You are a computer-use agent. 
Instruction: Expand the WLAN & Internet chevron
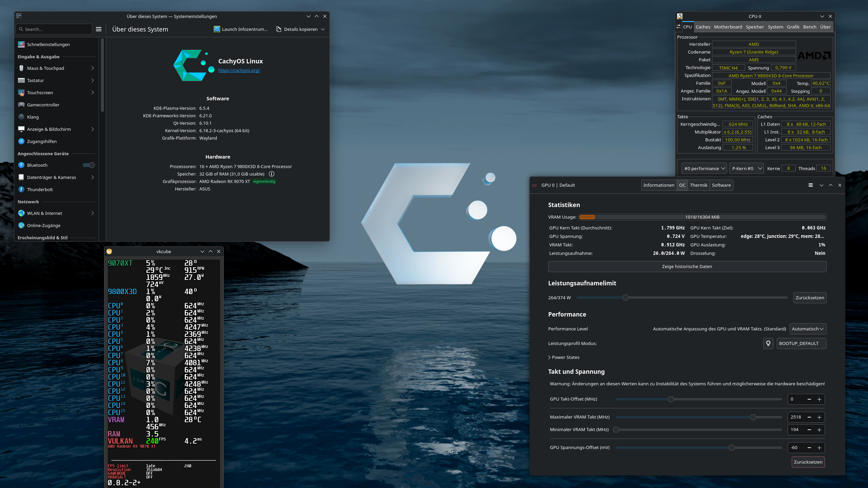pos(93,213)
